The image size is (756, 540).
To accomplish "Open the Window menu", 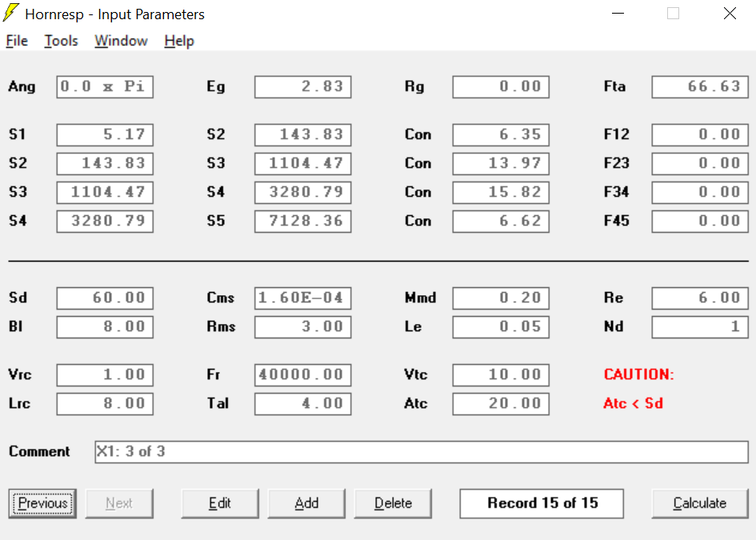I will (121, 41).
